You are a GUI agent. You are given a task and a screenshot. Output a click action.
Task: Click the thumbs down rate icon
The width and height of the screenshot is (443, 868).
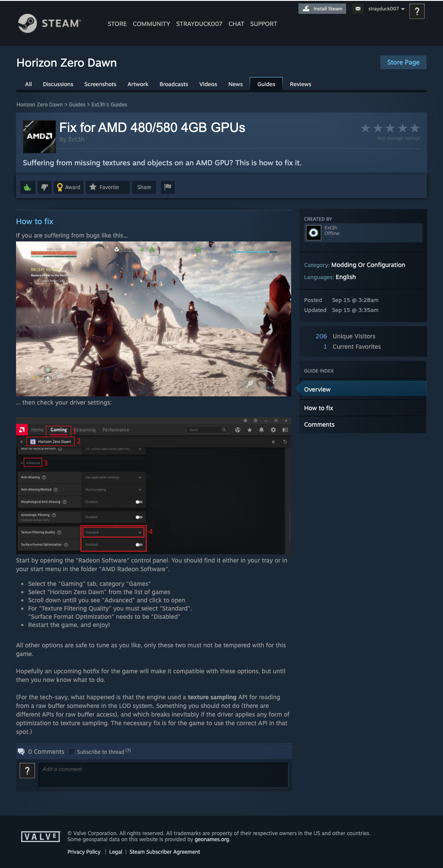[45, 187]
